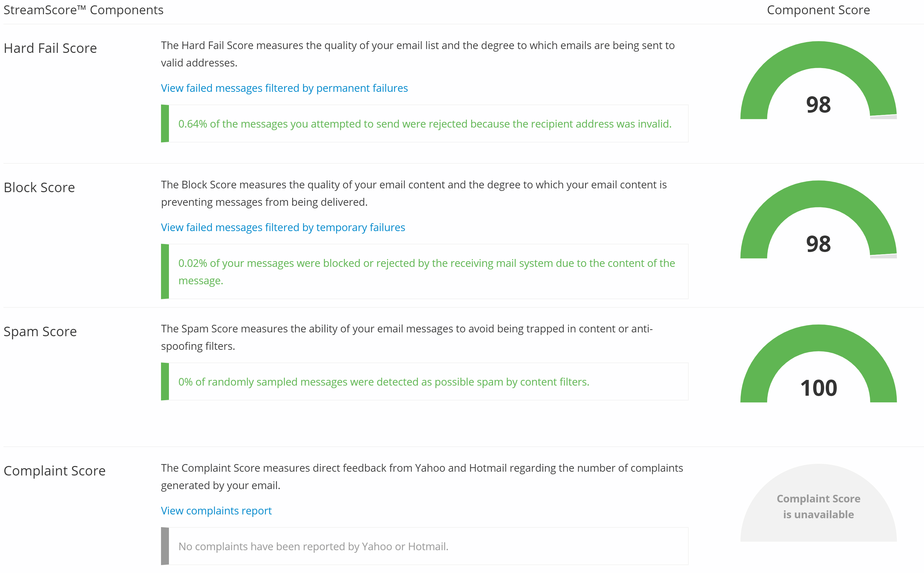Image resolution: width=924 pixels, height=573 pixels.
Task: Select the Block Score heading
Action: [x=40, y=188]
